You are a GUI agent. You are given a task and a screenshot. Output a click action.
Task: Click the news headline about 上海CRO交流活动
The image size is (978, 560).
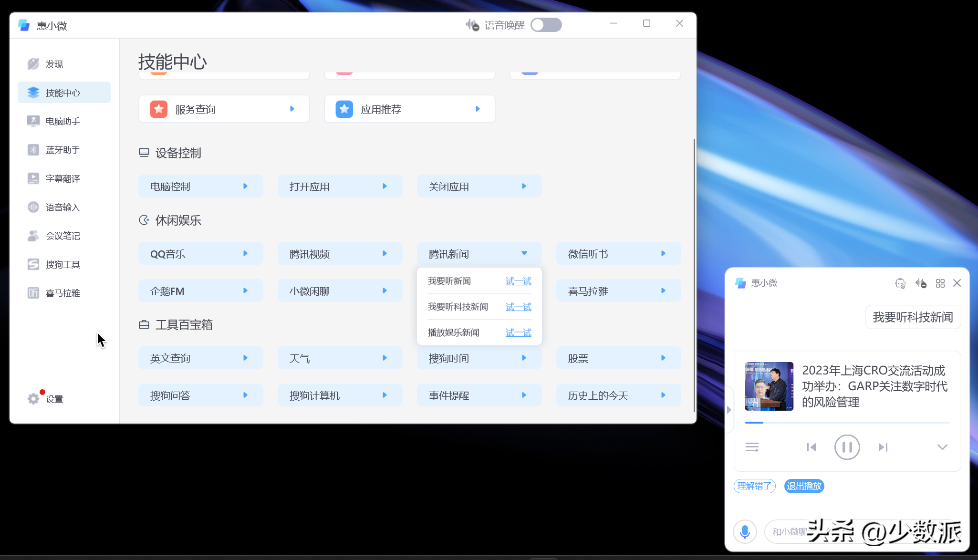point(875,386)
